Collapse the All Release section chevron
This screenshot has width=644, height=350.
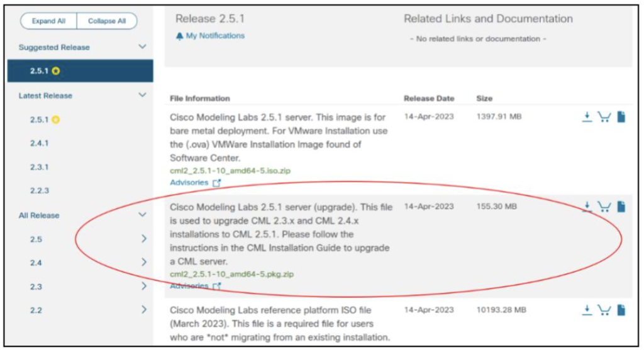click(x=142, y=215)
